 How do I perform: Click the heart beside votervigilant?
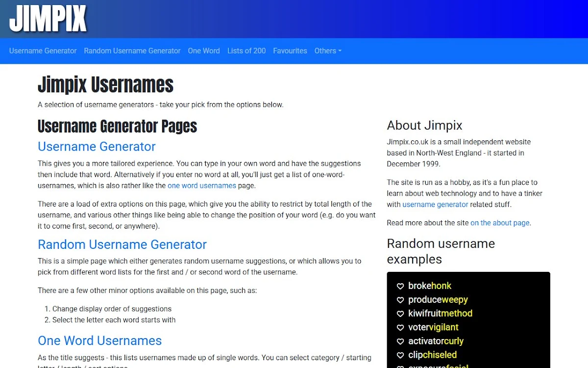click(400, 327)
